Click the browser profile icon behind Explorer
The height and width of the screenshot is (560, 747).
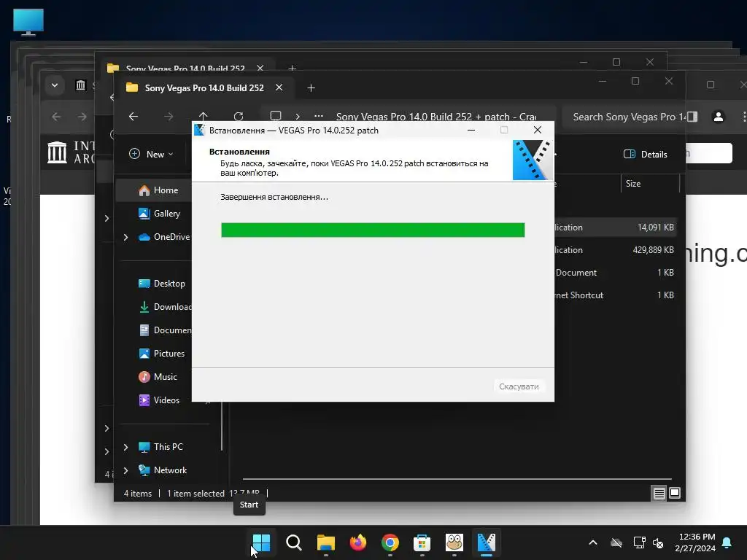719,116
